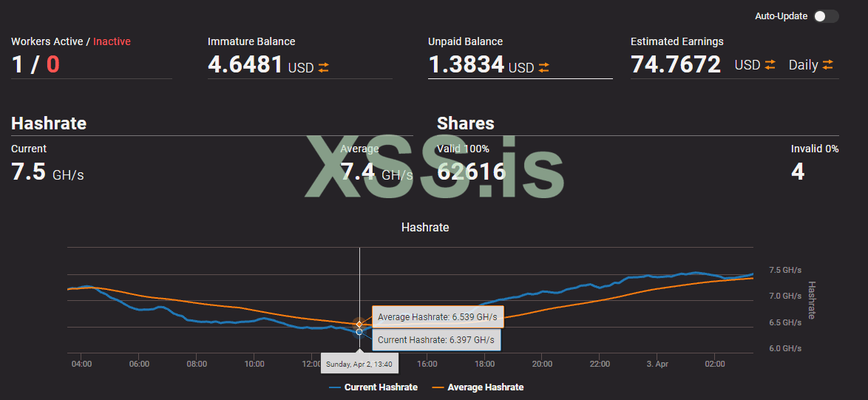The height and width of the screenshot is (400, 868).
Task: Swap currency icon for Estimated Earnings USD
Action: tap(770, 65)
